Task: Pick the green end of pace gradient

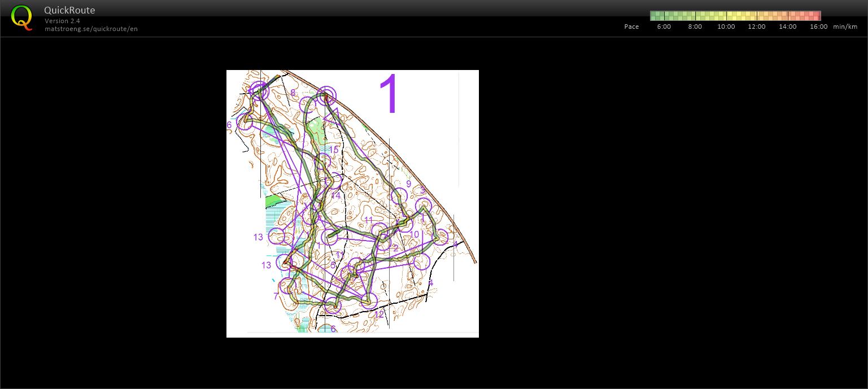Action: pos(655,16)
